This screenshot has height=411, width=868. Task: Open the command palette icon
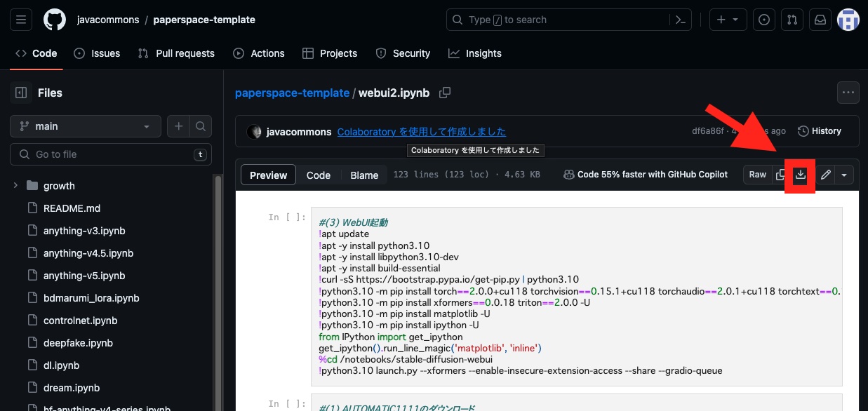[679, 20]
